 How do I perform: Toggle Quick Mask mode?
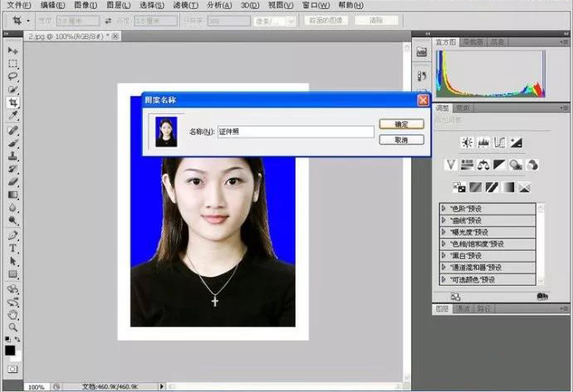point(12,369)
